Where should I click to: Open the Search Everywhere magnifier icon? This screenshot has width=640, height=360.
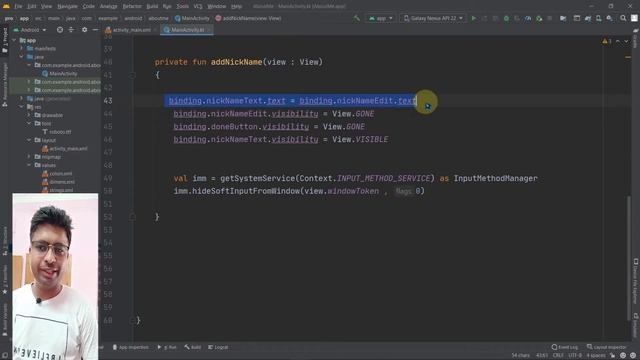[623, 18]
